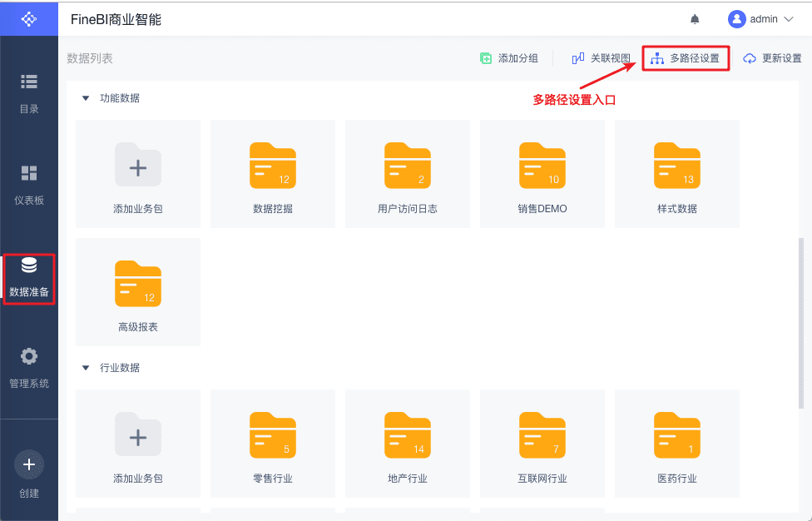Open 更新设置
812x521 pixels.
click(x=772, y=58)
